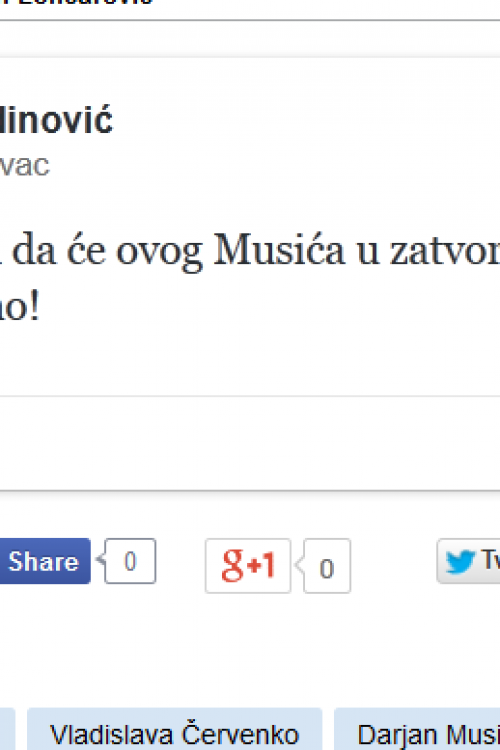Click the Twitter bird icon

point(460,562)
